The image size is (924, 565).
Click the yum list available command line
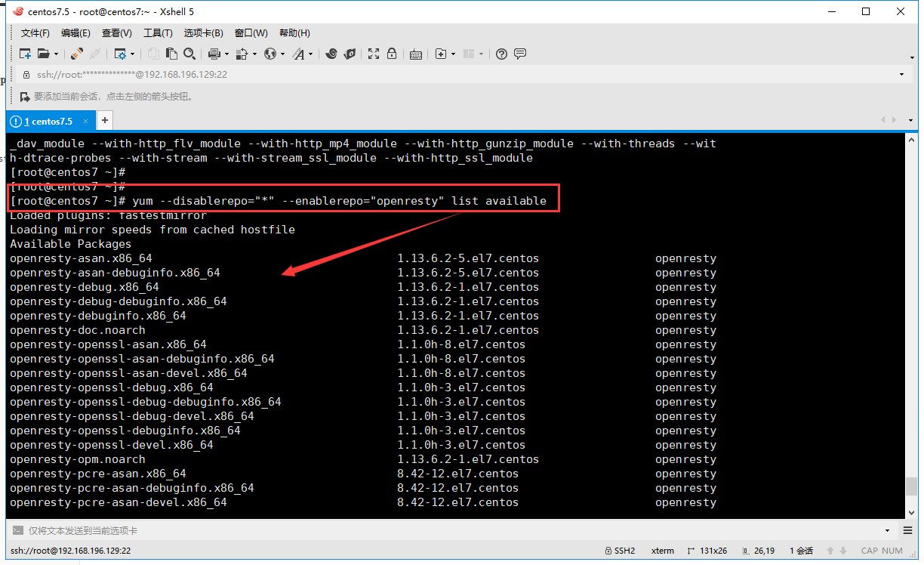tap(278, 201)
